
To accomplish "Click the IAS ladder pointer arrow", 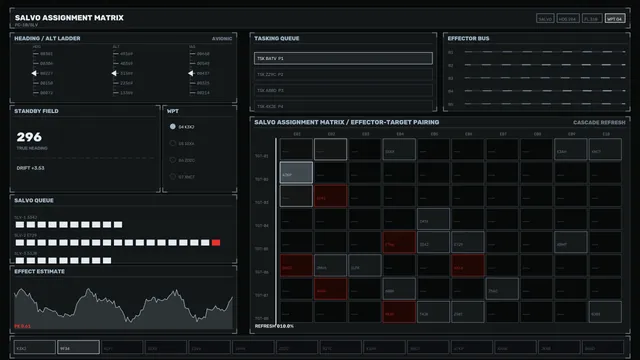I will point(191,73).
